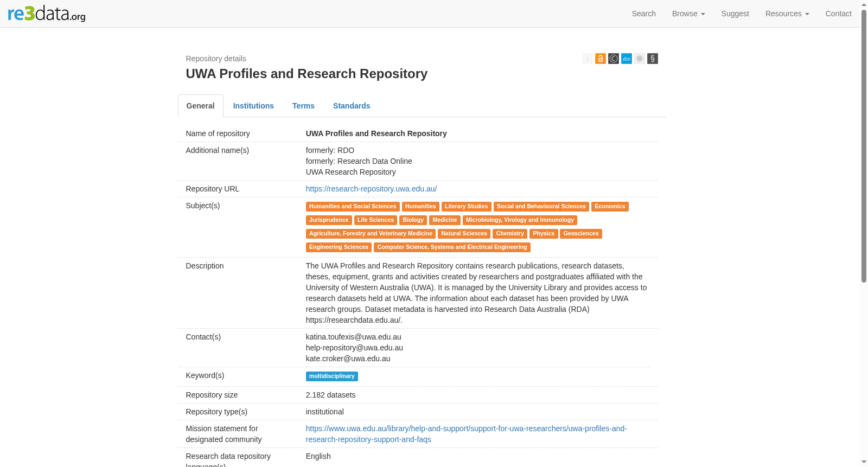Click the 'English' repository language value
The height and width of the screenshot is (467, 868).
[x=318, y=456]
